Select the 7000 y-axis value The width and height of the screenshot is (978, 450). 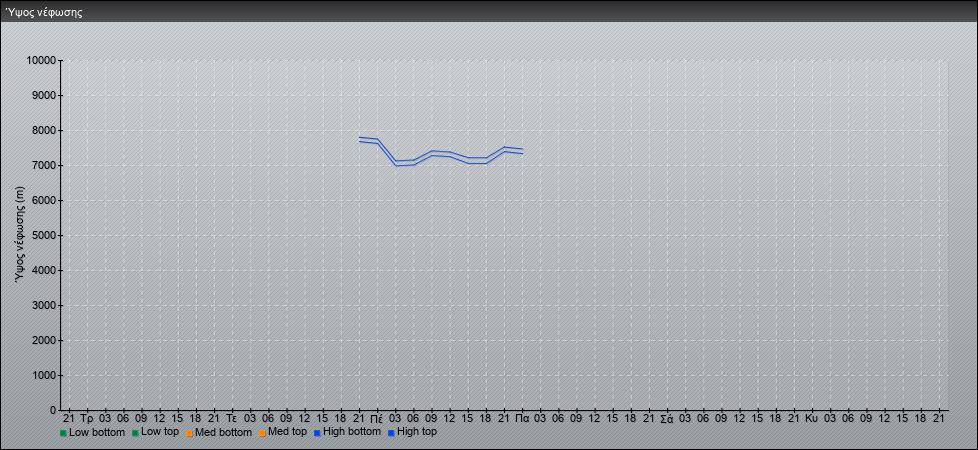click(x=44, y=165)
